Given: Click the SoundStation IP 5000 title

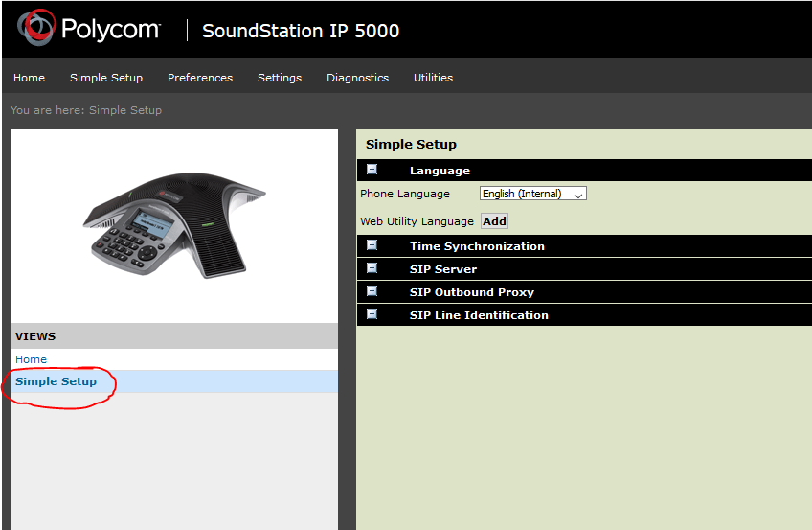Looking at the screenshot, I should (301, 31).
